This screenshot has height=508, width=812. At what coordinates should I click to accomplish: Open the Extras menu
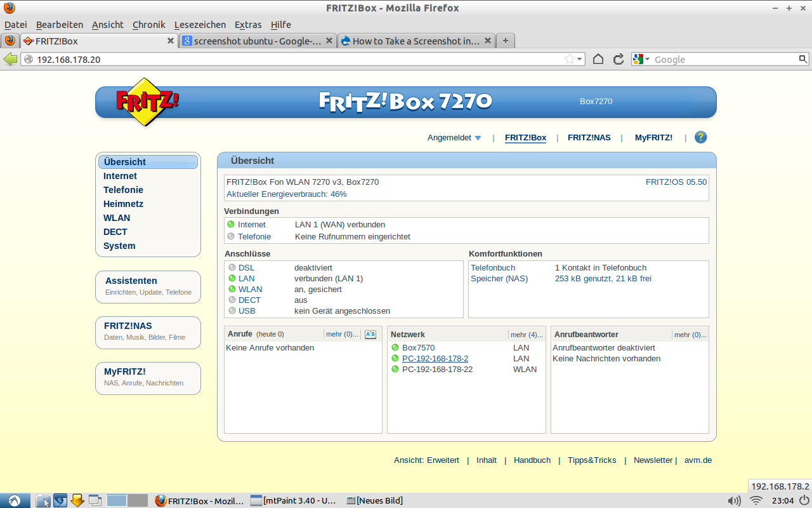pyautogui.click(x=248, y=25)
